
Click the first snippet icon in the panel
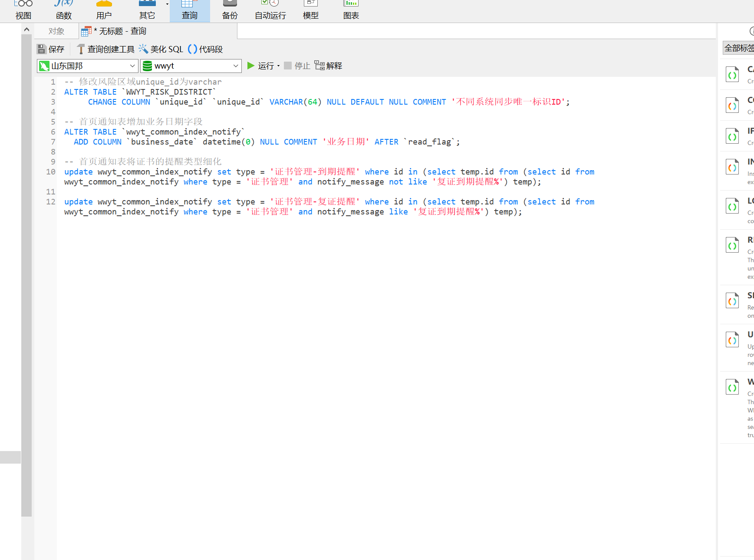(x=732, y=75)
